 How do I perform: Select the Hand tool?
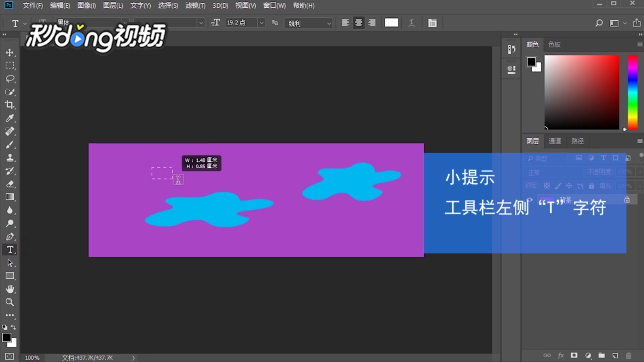point(10,289)
